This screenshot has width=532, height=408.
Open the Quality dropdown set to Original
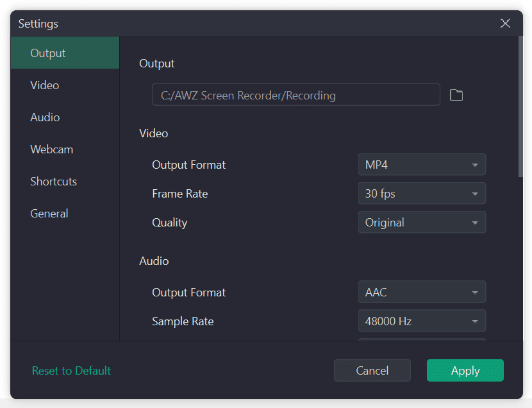(421, 223)
